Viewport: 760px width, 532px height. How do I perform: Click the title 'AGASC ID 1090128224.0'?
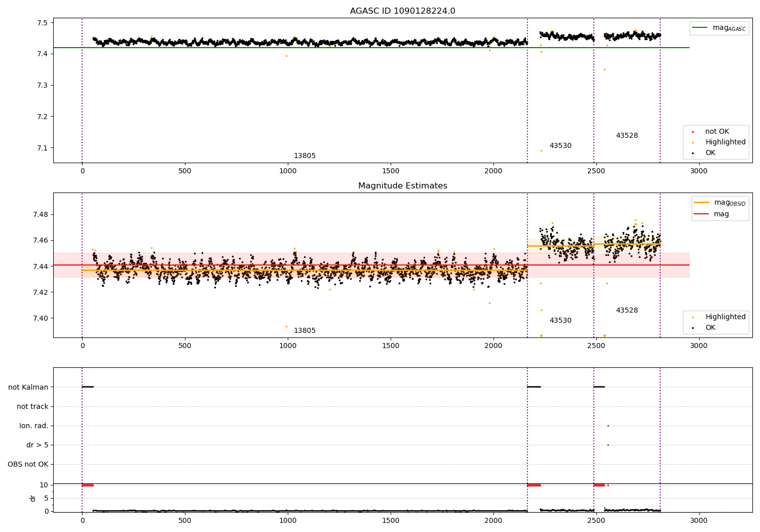[402, 11]
